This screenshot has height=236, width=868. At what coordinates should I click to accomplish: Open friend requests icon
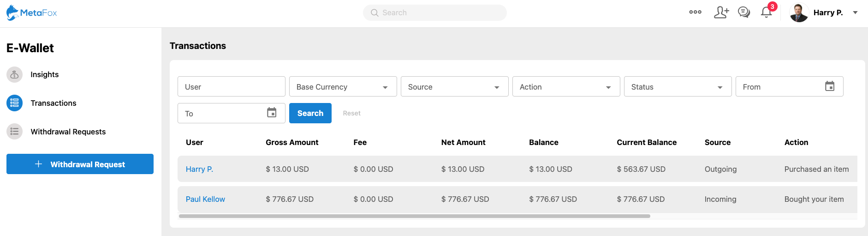coord(721,12)
